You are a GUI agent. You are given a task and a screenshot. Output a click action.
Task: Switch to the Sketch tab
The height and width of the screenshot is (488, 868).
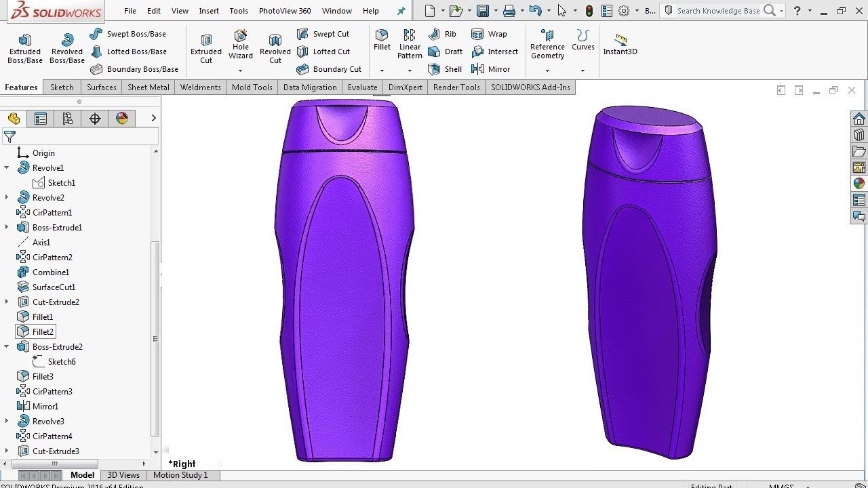click(62, 87)
